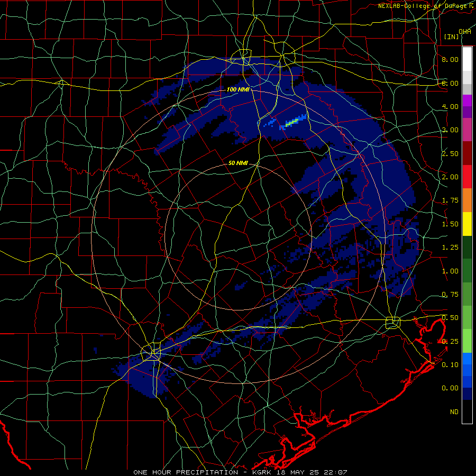
Task: Click the 100 NMI range ring label
Action: (x=238, y=89)
